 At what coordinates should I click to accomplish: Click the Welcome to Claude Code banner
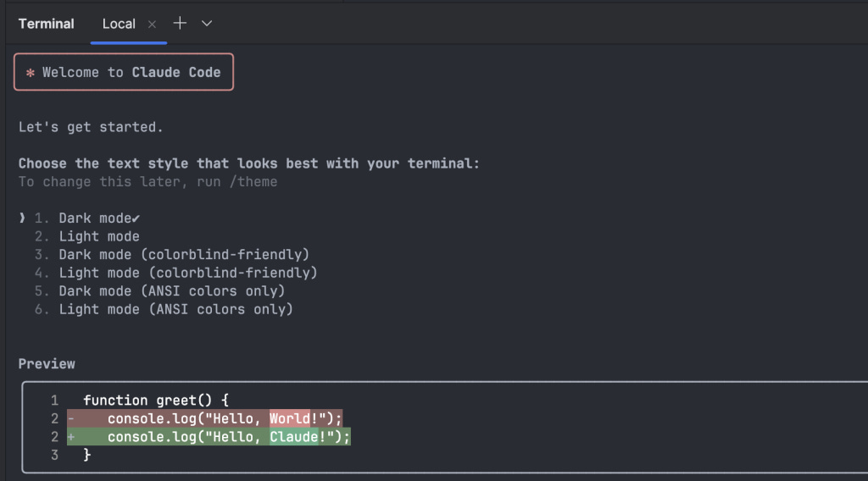tap(124, 72)
